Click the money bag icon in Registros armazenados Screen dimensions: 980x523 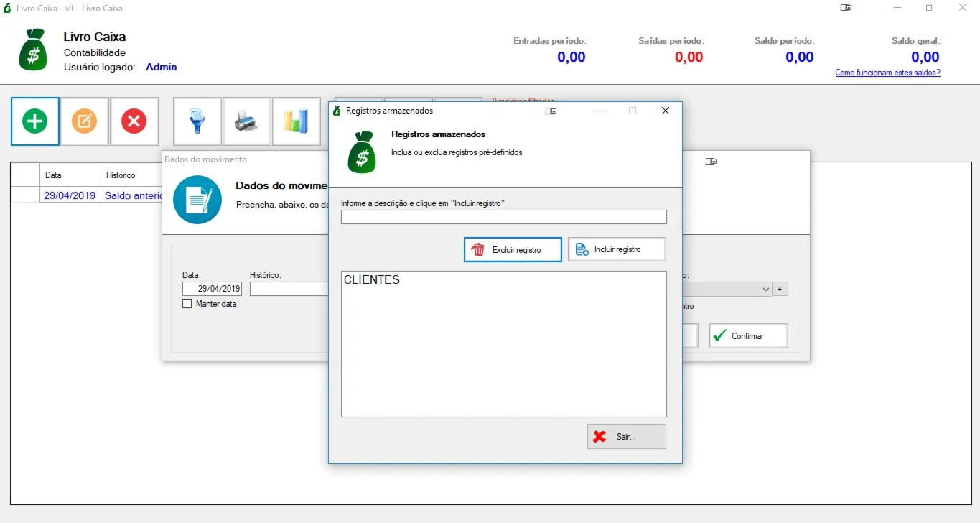[362, 152]
